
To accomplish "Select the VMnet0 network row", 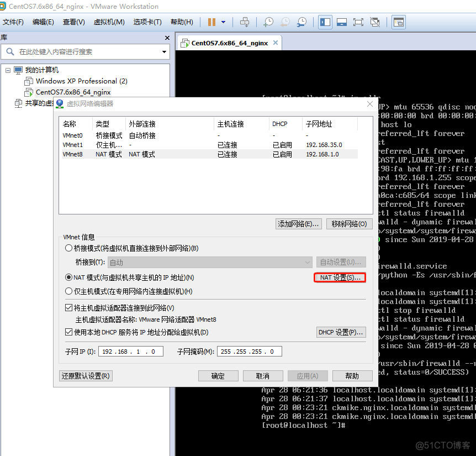I will (x=209, y=135).
